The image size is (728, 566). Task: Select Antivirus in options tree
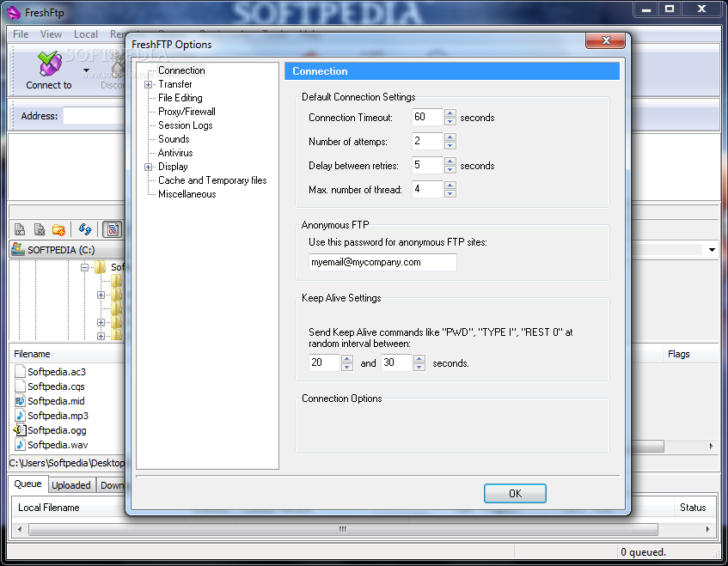[175, 153]
